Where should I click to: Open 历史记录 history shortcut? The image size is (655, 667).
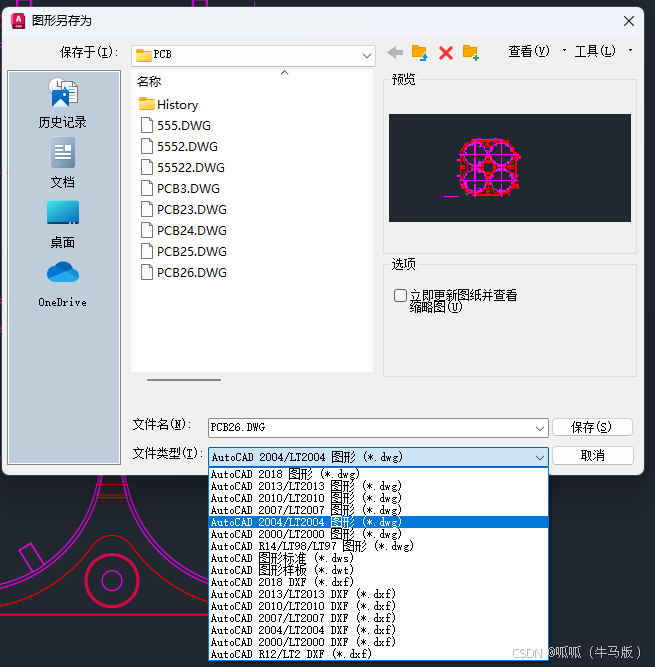pos(63,103)
